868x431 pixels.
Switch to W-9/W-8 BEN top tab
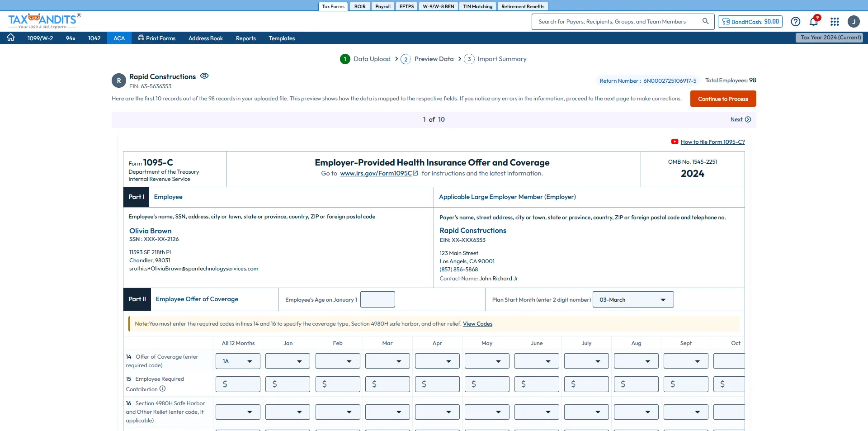coord(438,6)
